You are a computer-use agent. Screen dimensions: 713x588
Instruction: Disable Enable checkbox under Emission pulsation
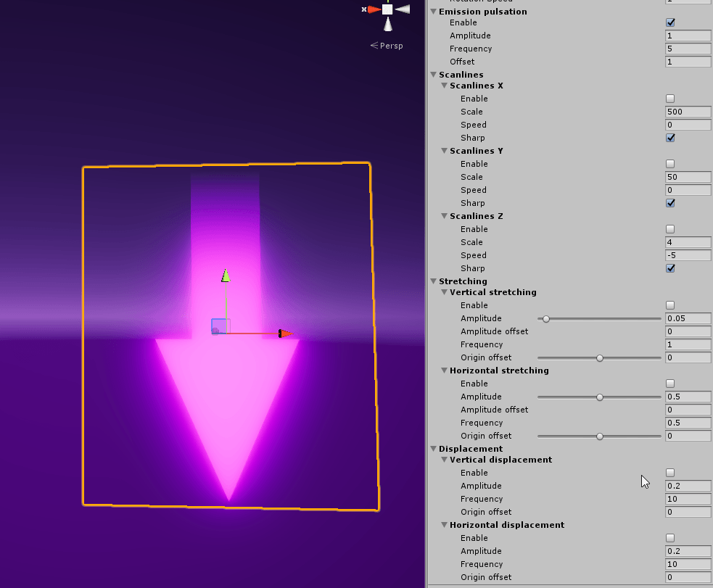[669, 22]
